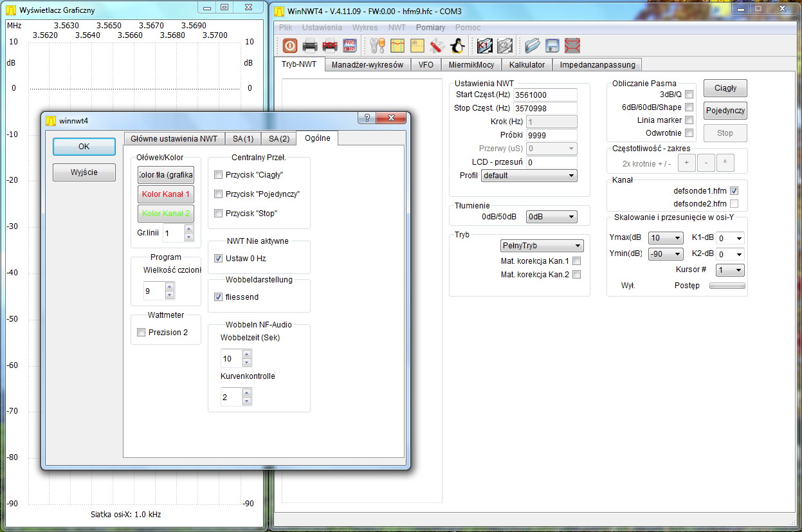Enable the Przycisk "Ciągły" checkbox
Screen dimensions: 802x532
pyautogui.click(x=219, y=175)
